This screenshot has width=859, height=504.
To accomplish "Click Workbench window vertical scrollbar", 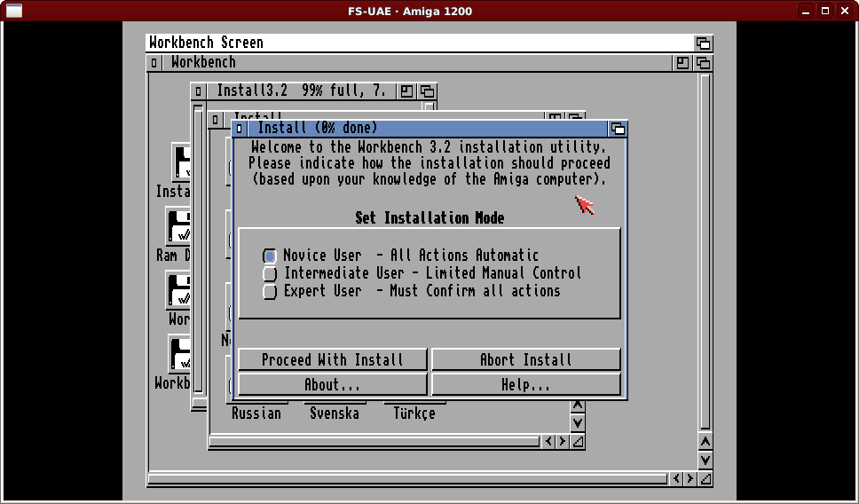I will pos(705,252).
